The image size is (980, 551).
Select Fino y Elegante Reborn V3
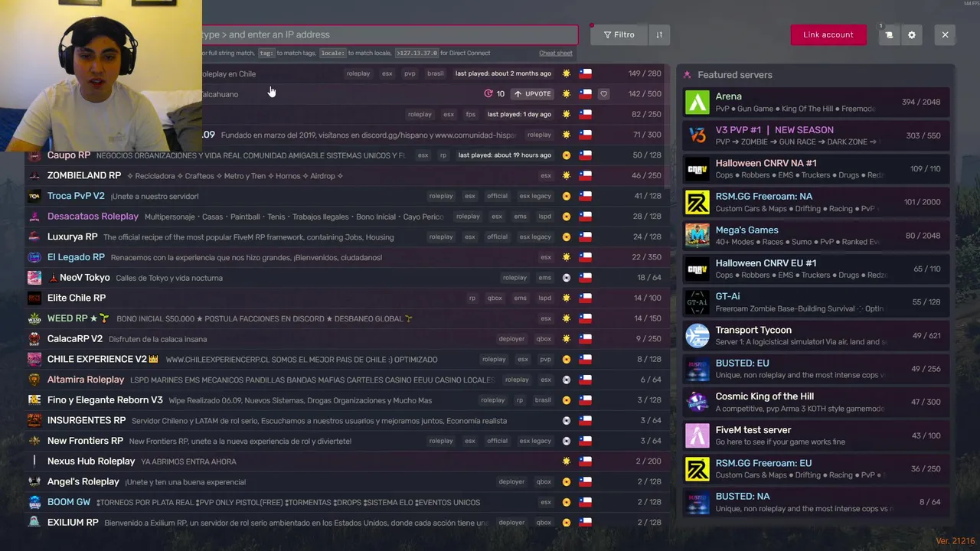(348, 400)
